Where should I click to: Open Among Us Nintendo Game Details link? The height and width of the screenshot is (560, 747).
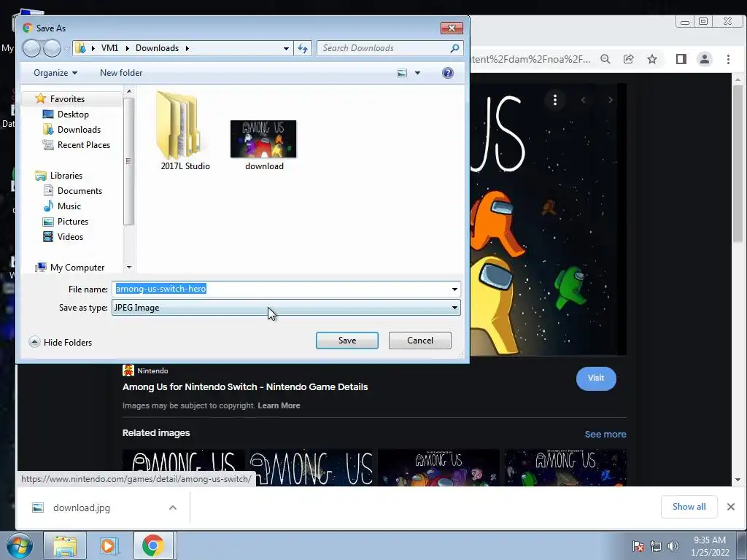coord(245,386)
